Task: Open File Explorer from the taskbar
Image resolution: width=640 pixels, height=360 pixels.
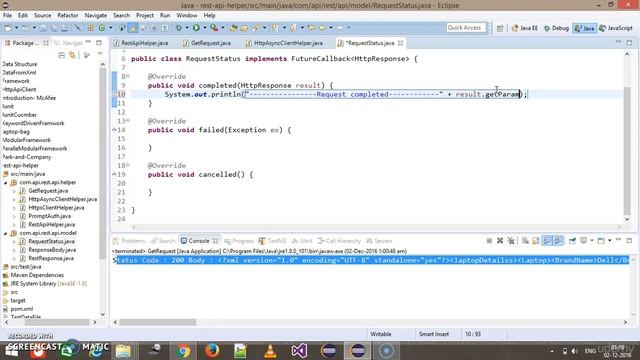Action: (x=123, y=351)
